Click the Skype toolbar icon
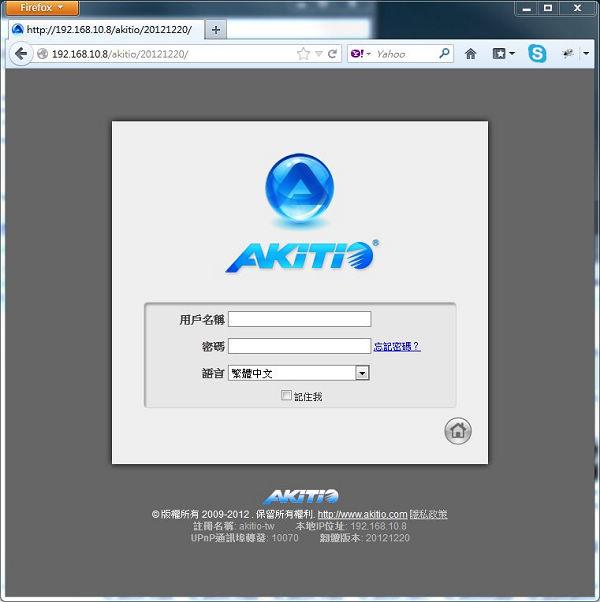Screen dimensions: 600x602 (537, 54)
